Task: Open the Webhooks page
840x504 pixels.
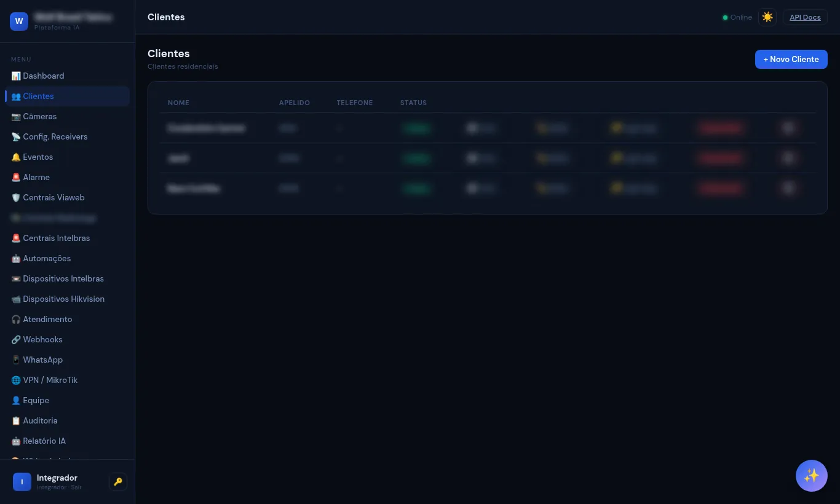Action: point(68,339)
